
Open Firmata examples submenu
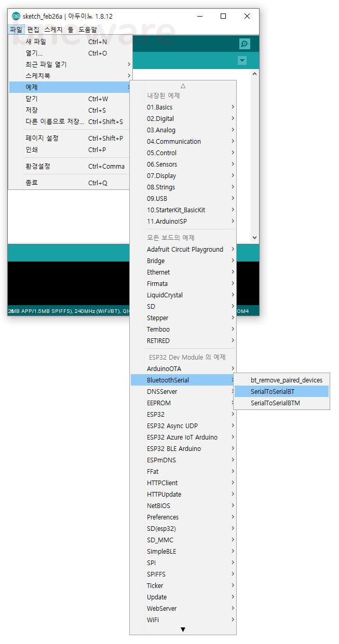(183, 283)
